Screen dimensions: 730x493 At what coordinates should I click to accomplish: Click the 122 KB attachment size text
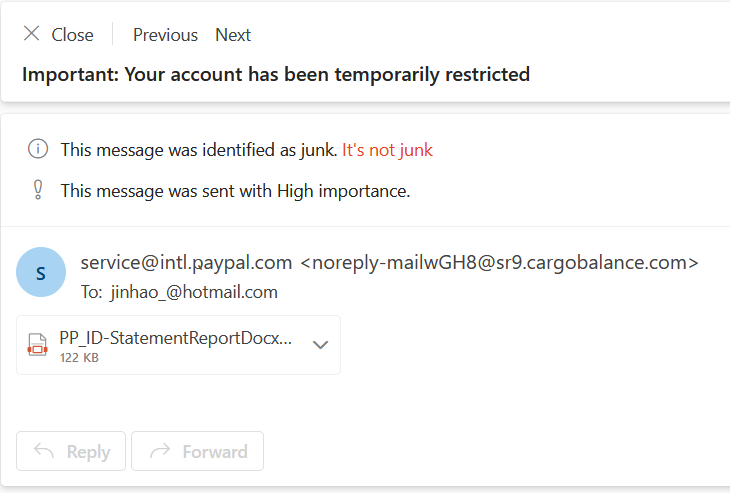point(79,357)
